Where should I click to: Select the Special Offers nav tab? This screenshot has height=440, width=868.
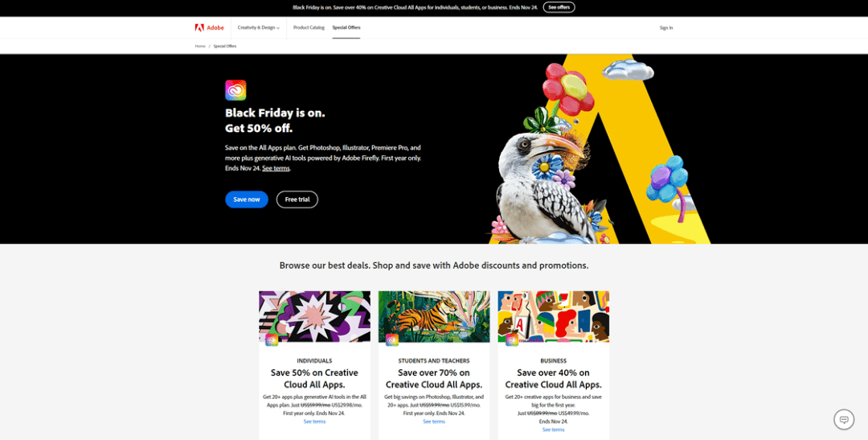346,27
